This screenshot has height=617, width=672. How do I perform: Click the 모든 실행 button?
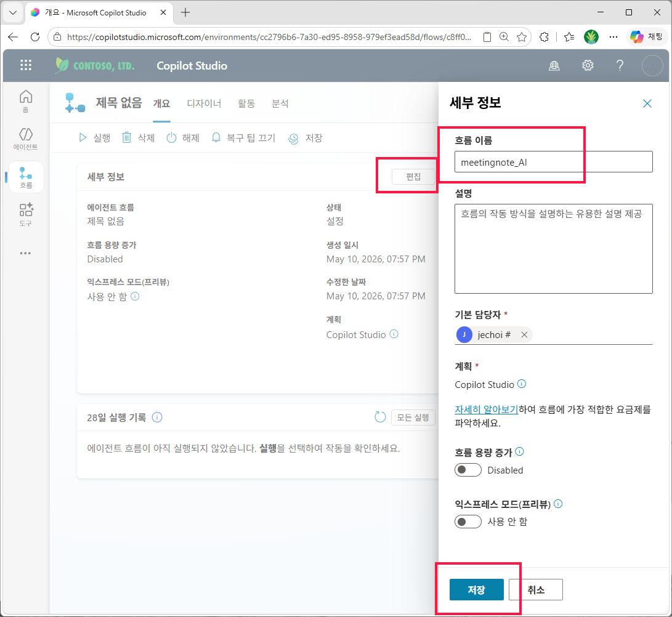(x=413, y=417)
